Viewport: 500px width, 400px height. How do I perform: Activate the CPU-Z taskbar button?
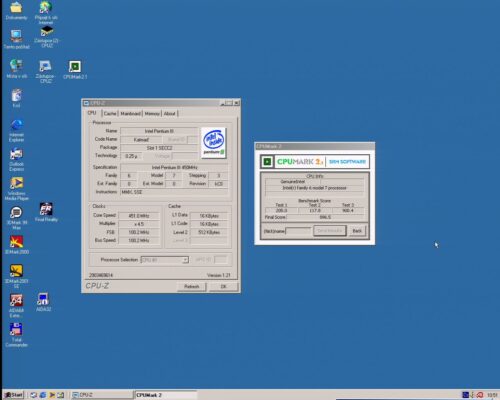pos(102,395)
